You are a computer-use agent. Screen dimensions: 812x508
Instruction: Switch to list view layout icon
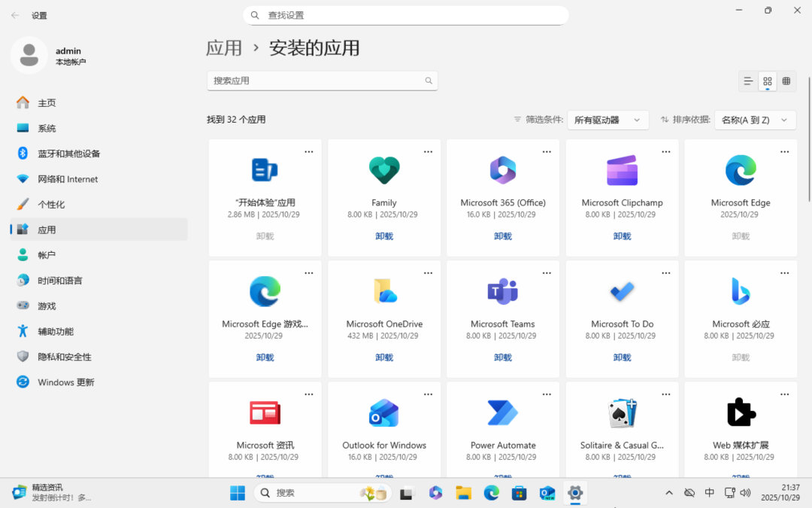tap(748, 81)
